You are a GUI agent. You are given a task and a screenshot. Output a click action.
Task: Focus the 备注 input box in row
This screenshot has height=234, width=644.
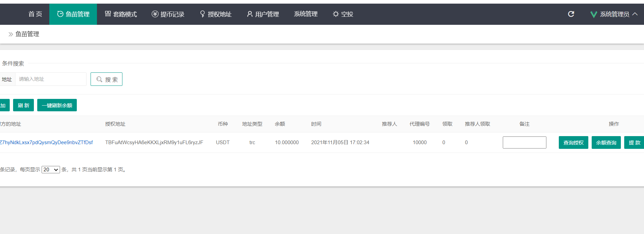click(x=525, y=142)
